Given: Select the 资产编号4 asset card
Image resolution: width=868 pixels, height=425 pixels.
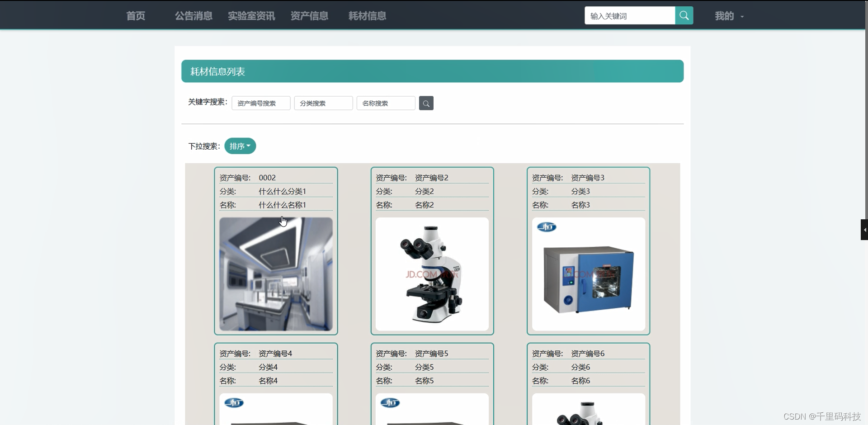Looking at the screenshot, I should click(275, 367).
